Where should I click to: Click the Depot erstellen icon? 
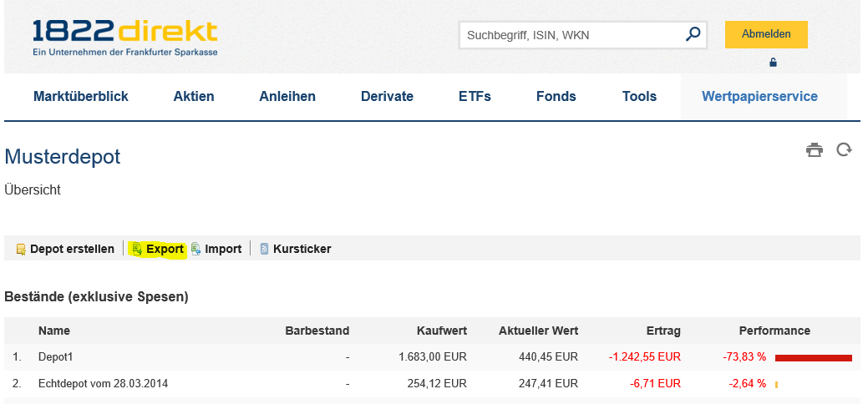(x=21, y=249)
